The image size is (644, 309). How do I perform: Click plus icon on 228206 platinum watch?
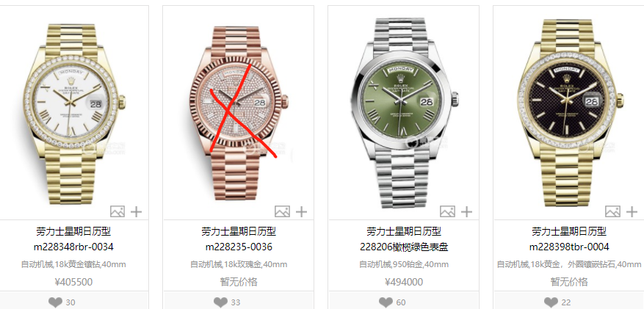click(x=466, y=211)
